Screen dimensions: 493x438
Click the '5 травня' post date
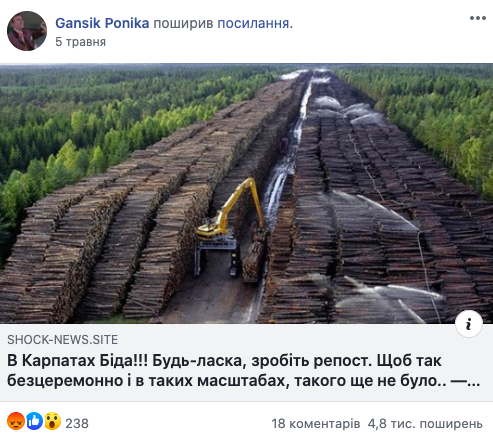point(80,42)
